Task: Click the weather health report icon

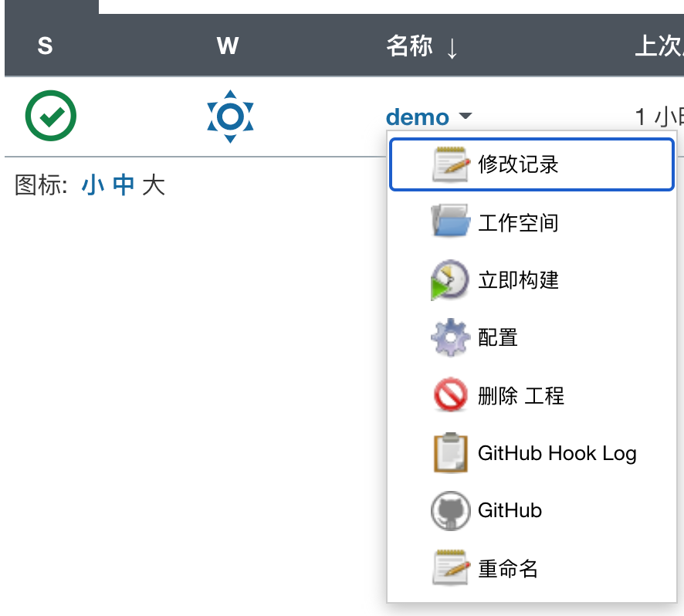Action: tap(230, 117)
